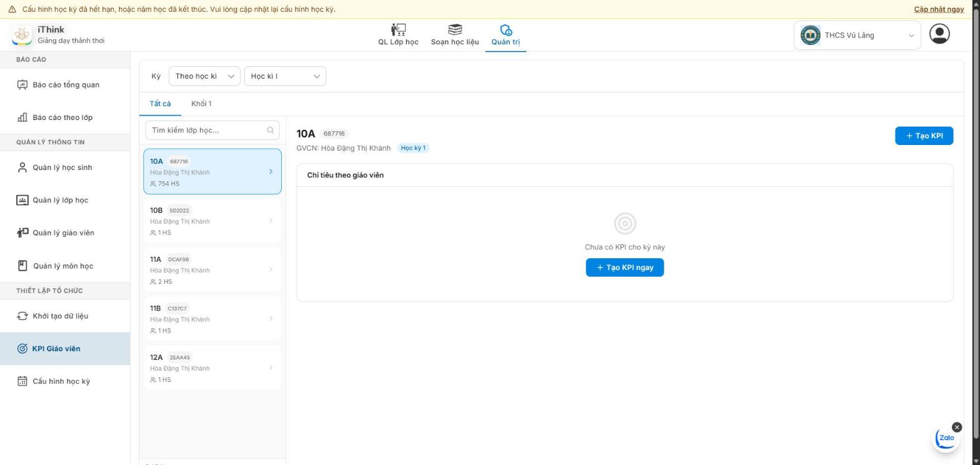980x465 pixels.
Task: Expand class 10A chevron arrow
Action: pos(271,171)
